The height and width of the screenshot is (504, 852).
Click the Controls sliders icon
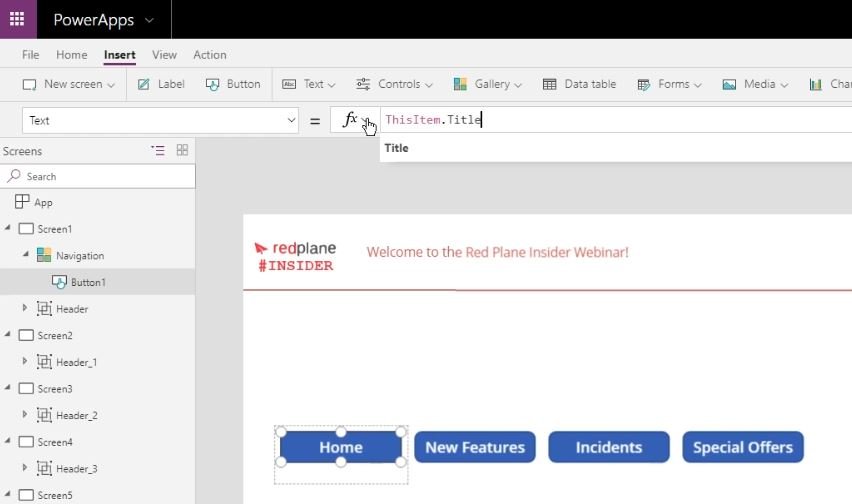click(363, 84)
